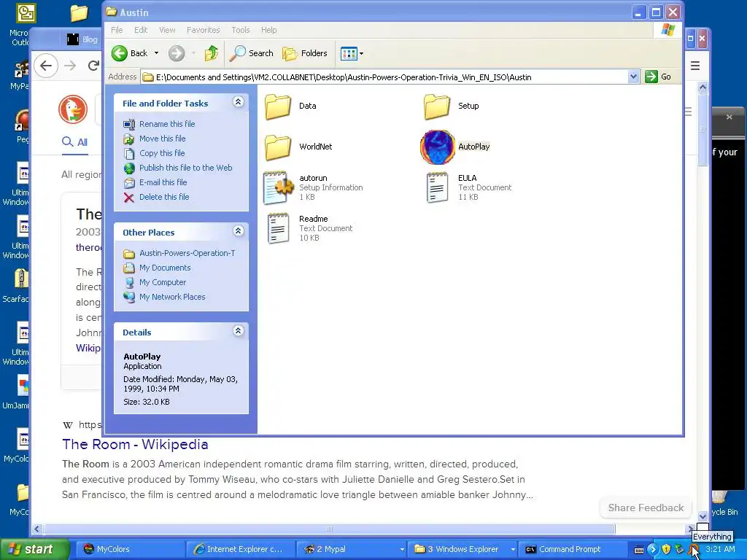Image resolution: width=747 pixels, height=560 pixels.
Task: Open Austin-Powers-Operation-T parent folder link
Action: click(187, 253)
